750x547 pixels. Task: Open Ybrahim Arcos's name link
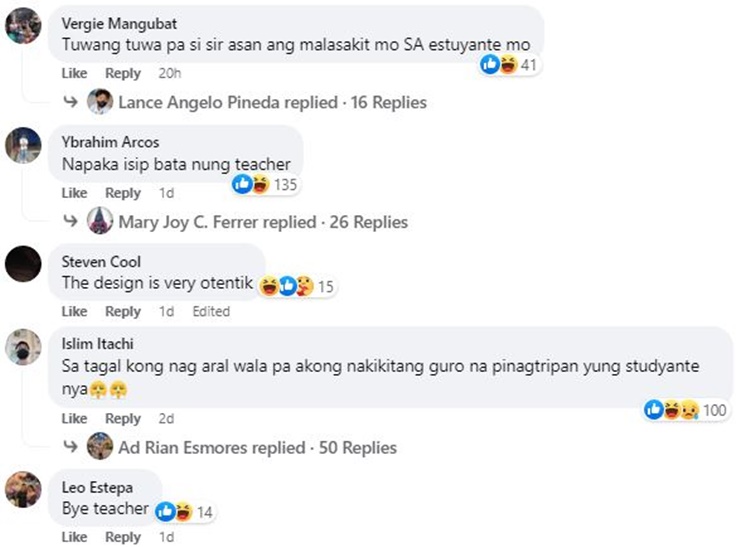click(x=110, y=142)
